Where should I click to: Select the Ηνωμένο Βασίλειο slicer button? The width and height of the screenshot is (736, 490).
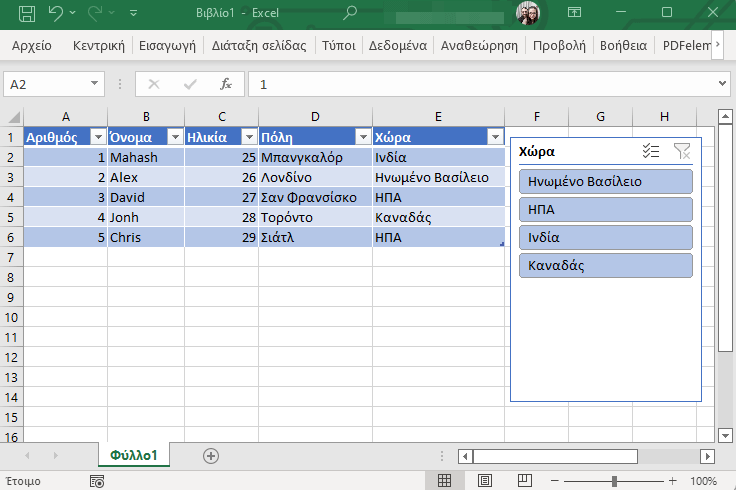click(x=605, y=182)
